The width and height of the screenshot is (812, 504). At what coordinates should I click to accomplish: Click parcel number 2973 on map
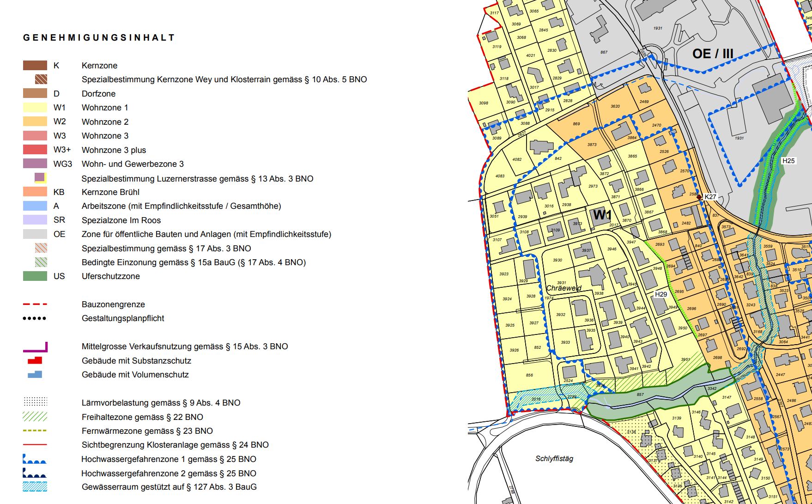[593, 186]
